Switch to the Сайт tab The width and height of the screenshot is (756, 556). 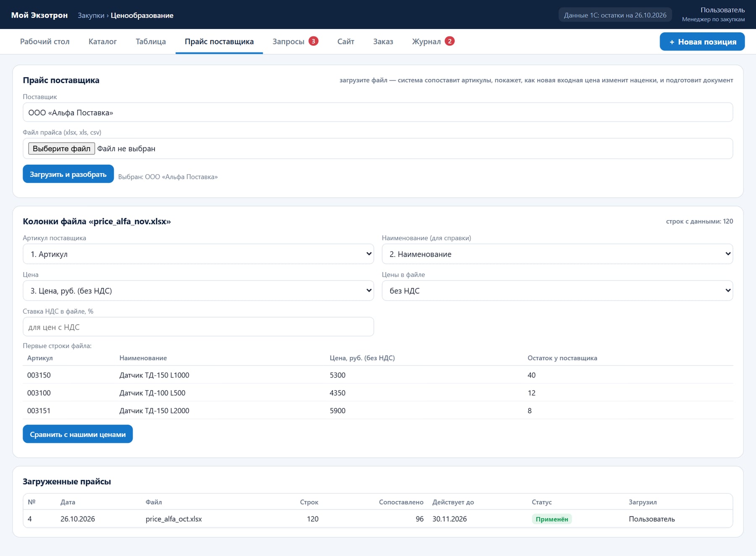click(346, 42)
